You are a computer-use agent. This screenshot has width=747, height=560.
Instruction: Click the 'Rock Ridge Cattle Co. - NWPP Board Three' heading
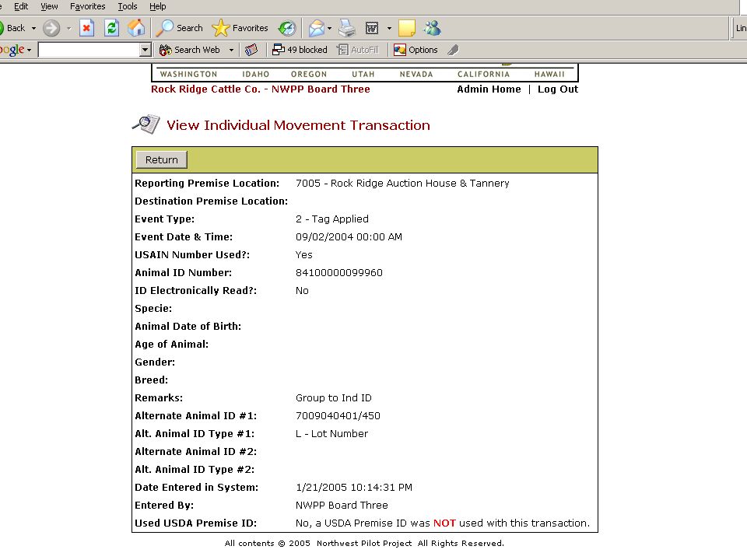[x=261, y=89]
